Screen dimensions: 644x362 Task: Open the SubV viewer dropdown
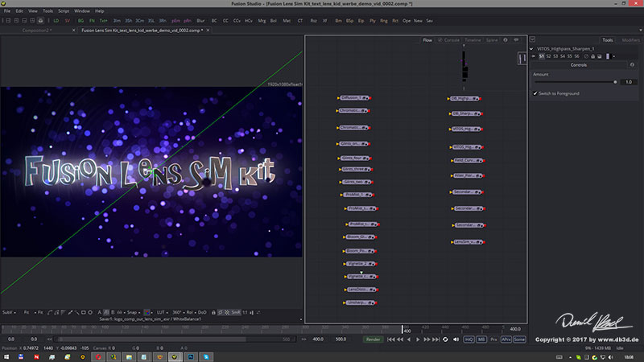coord(9,312)
